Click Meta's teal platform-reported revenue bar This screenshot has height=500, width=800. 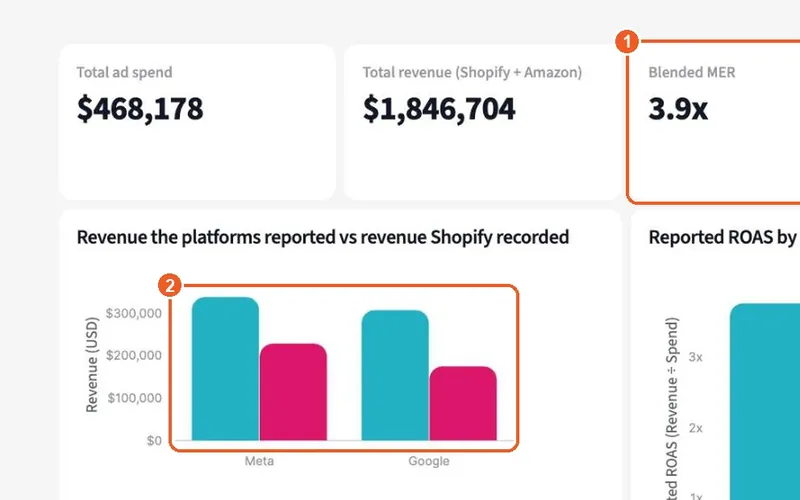(225, 368)
